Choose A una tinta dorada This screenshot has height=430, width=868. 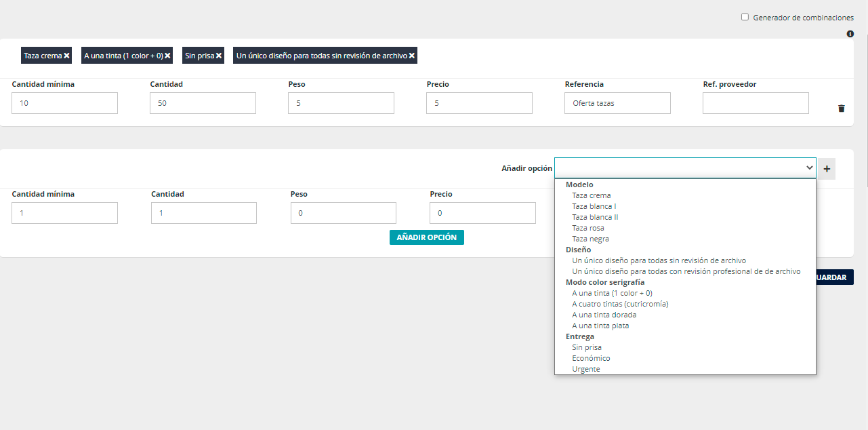tap(604, 315)
